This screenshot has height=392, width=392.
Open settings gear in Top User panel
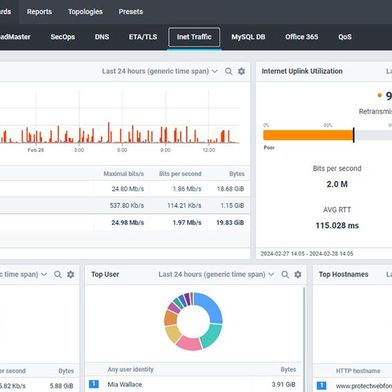[x=298, y=274]
